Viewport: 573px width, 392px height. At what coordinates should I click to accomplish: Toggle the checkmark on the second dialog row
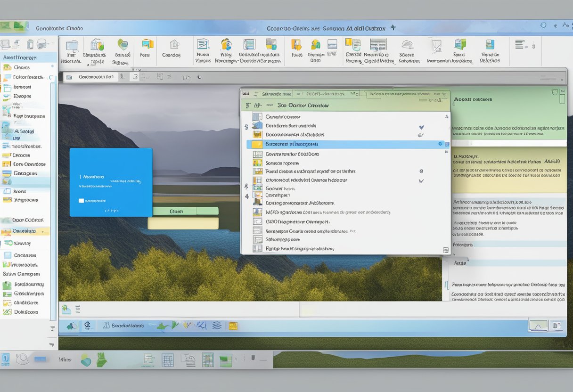point(422,127)
